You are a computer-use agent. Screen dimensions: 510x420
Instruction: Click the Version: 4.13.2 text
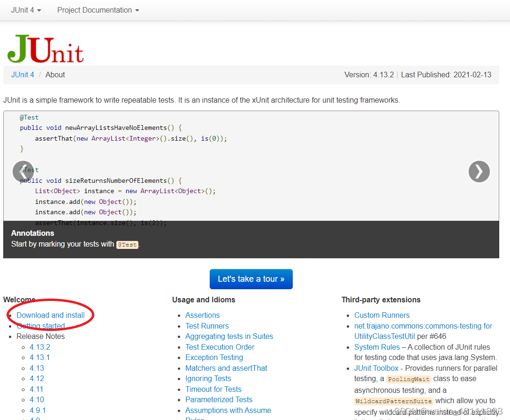click(x=369, y=75)
